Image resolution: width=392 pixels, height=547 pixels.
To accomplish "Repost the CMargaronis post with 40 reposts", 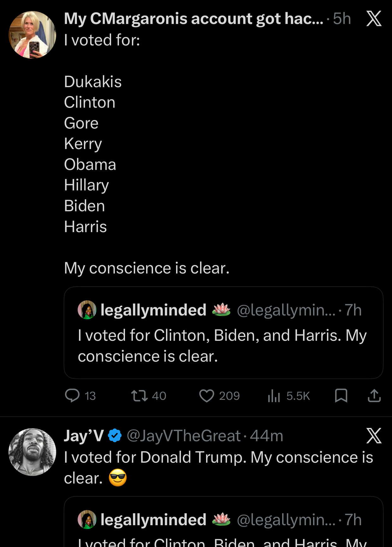I will (140, 395).
